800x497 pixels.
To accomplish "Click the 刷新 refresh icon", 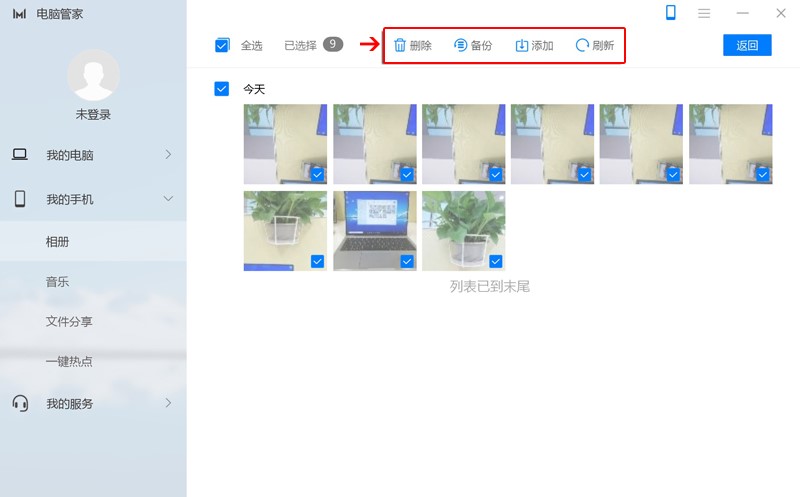I will [582, 45].
